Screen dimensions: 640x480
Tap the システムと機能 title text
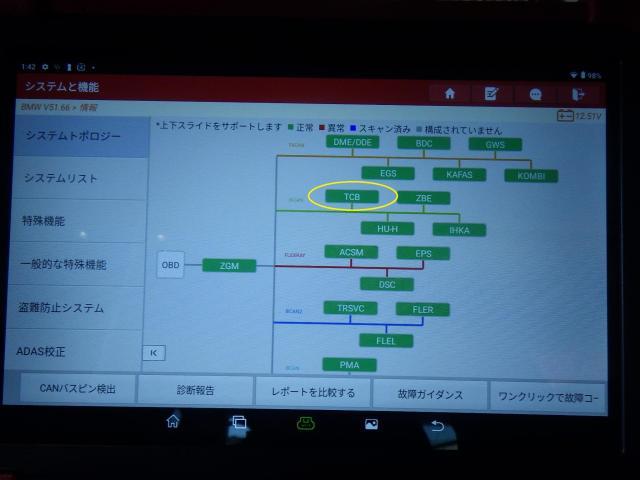tap(62, 87)
